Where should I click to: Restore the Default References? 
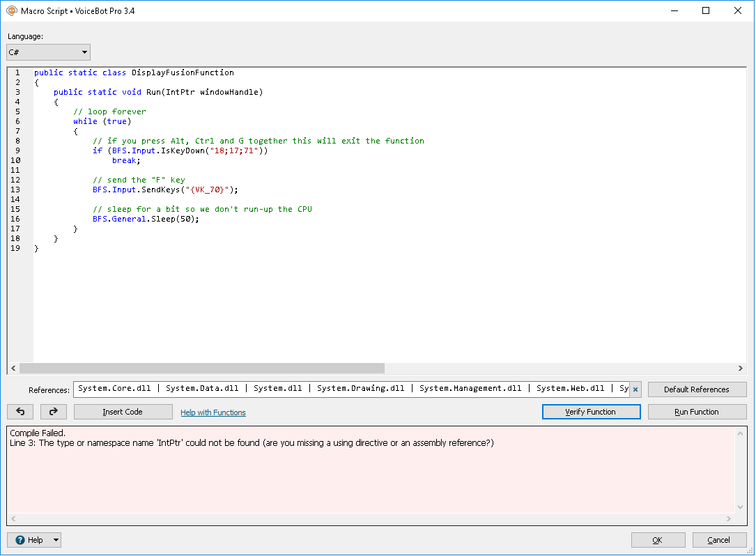(x=696, y=389)
